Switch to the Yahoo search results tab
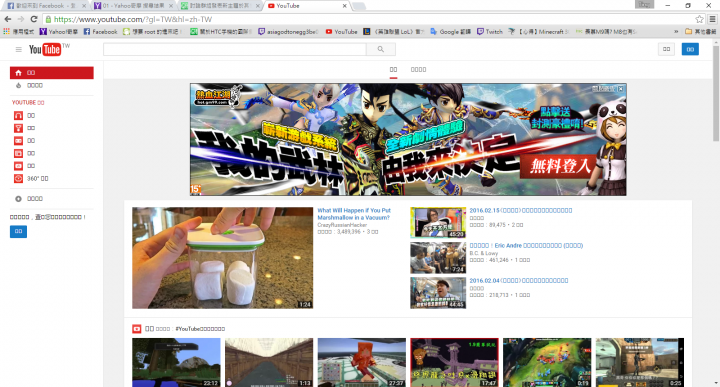 point(133,6)
